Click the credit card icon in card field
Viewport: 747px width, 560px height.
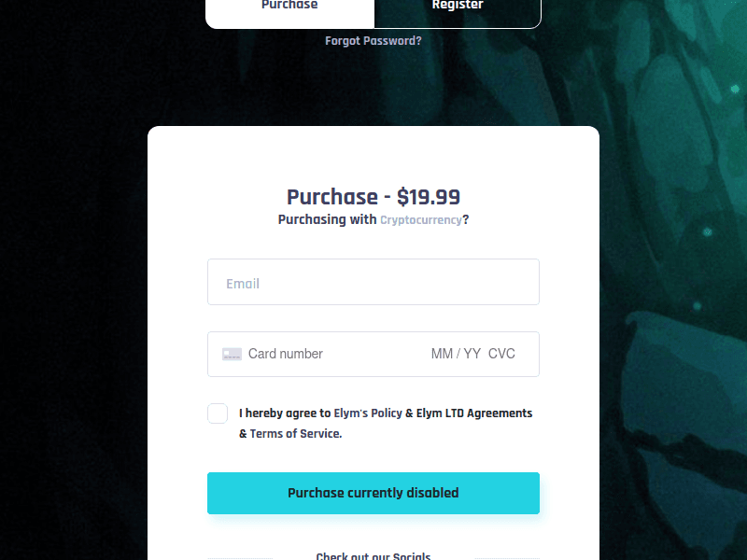(232, 355)
